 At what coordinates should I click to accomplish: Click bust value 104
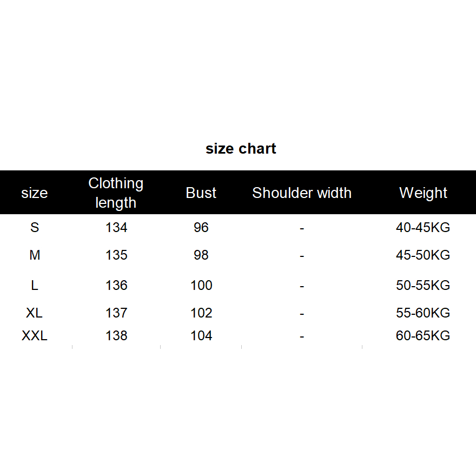tap(201, 336)
